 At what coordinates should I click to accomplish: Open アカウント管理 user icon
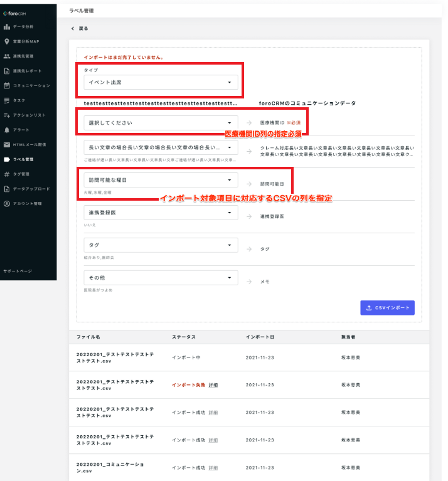coord(7,203)
